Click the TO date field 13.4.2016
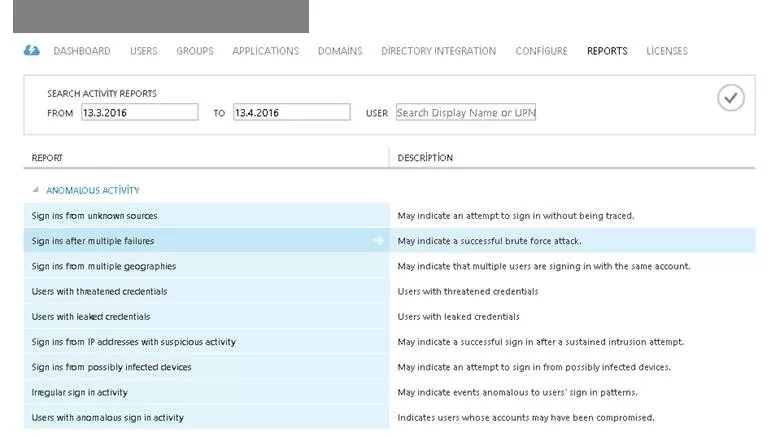Screen dimensions: 780x437 pyautogui.click(x=292, y=112)
